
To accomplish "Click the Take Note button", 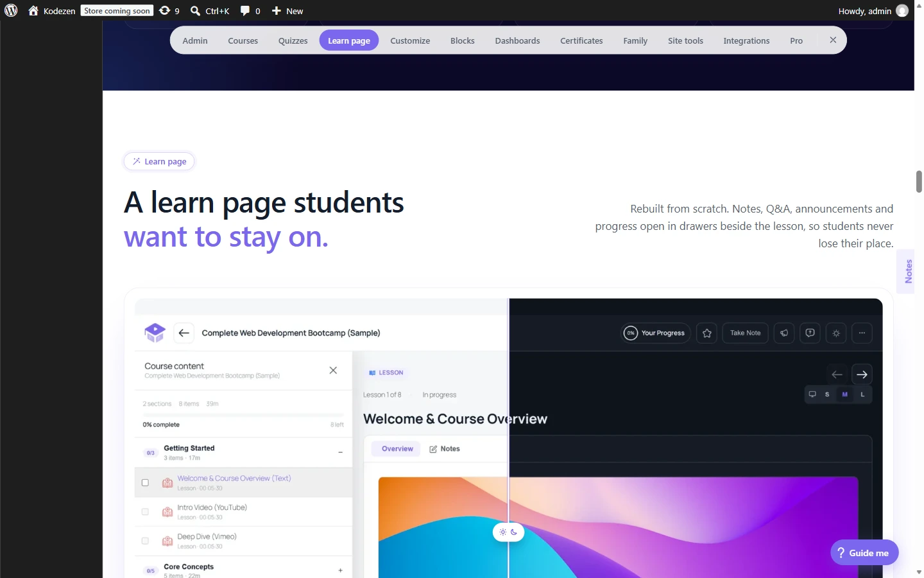I will pos(746,333).
